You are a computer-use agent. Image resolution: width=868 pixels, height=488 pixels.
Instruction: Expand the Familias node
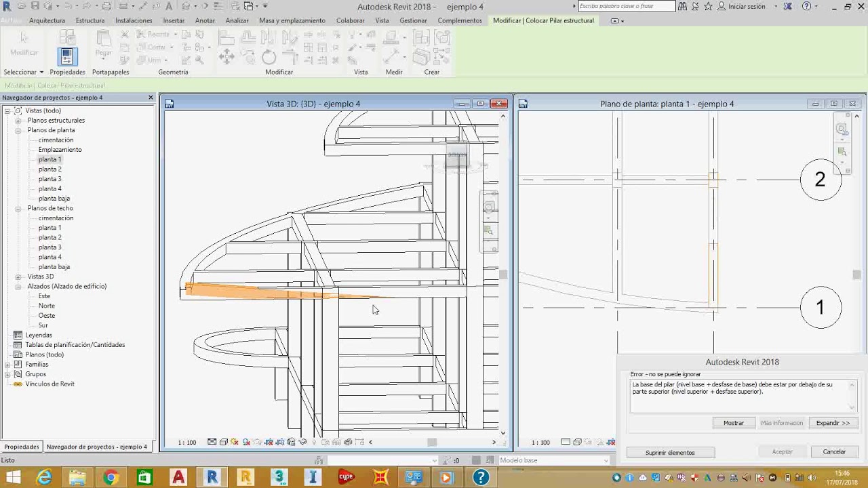[7, 365]
